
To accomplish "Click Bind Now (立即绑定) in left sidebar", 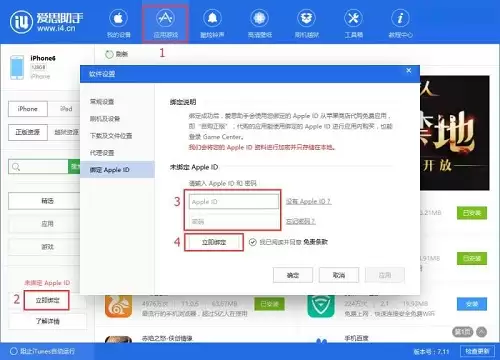I will (47, 300).
